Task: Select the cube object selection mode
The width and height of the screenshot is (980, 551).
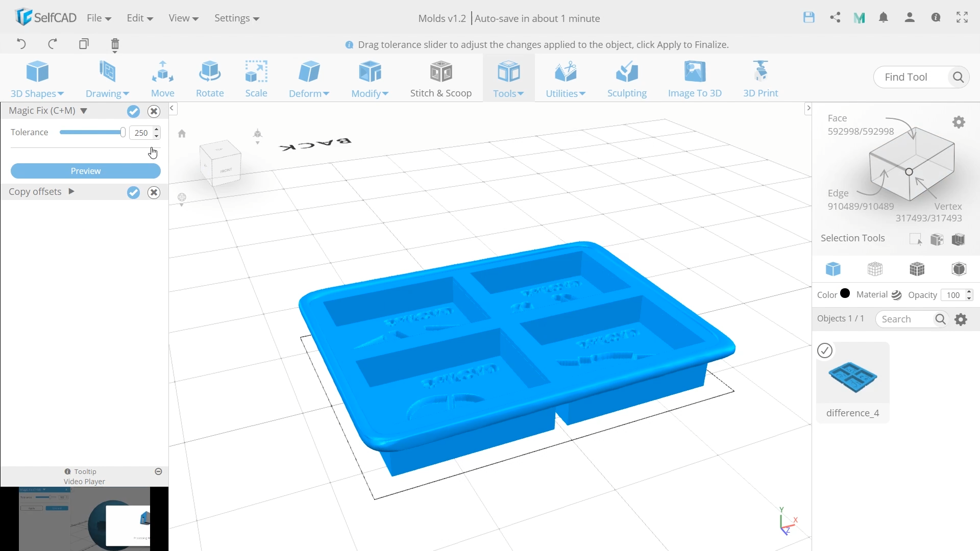Action: pyautogui.click(x=833, y=269)
